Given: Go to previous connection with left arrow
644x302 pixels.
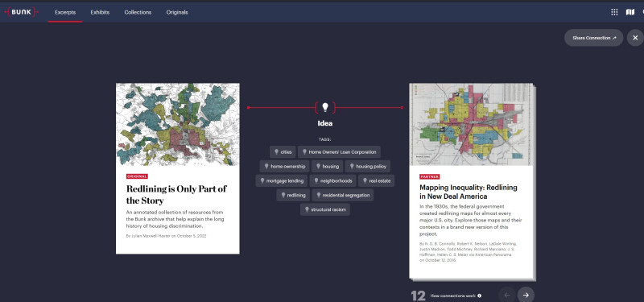Looking at the screenshot, I should [x=507, y=295].
